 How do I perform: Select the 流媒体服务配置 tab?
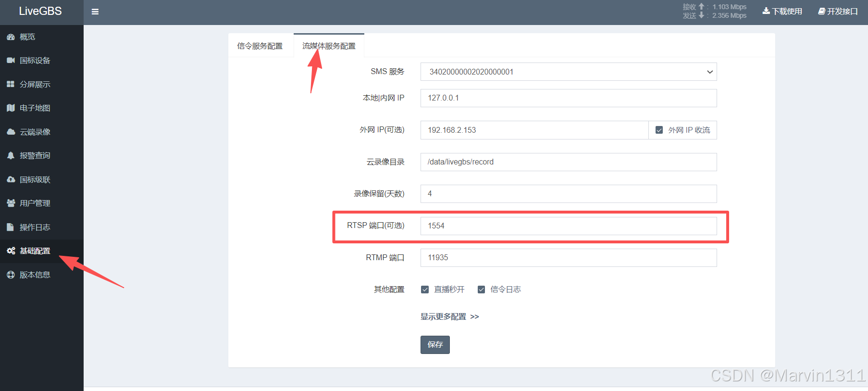329,46
